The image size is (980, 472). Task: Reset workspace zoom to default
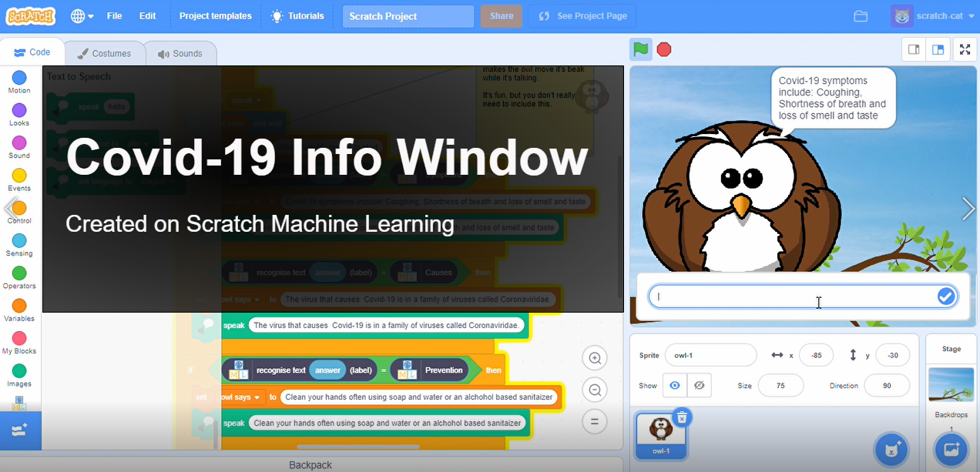595,422
